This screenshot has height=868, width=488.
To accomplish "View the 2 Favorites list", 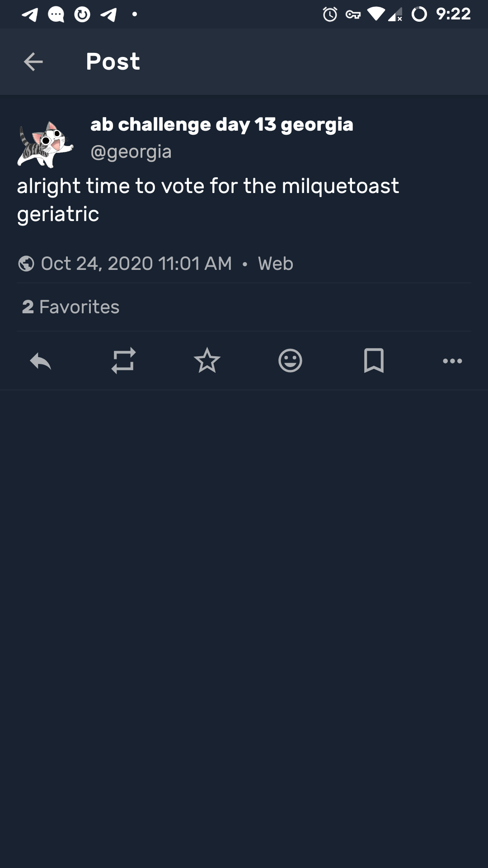I will [x=71, y=307].
